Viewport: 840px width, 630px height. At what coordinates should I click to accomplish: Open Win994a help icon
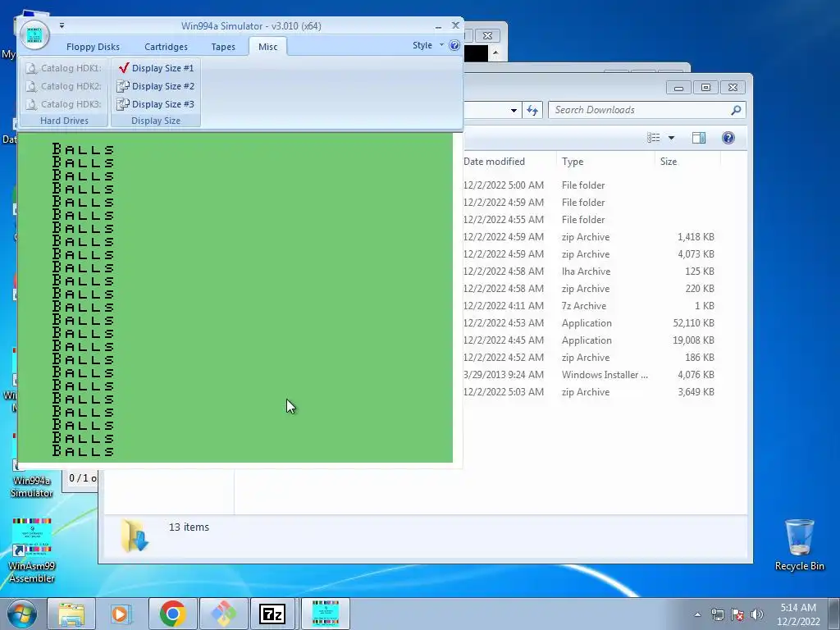point(454,46)
